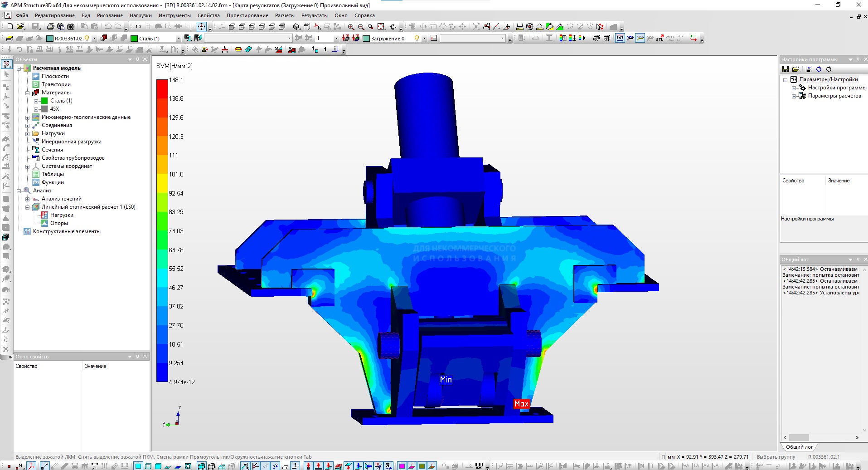Click the Zoom In magnifier icon
This screenshot has width=868, height=470.
click(351, 27)
